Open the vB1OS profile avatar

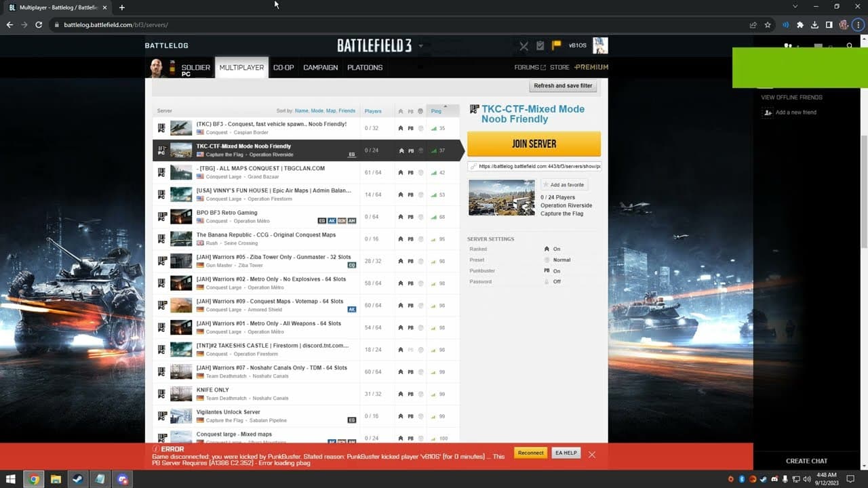[600, 45]
